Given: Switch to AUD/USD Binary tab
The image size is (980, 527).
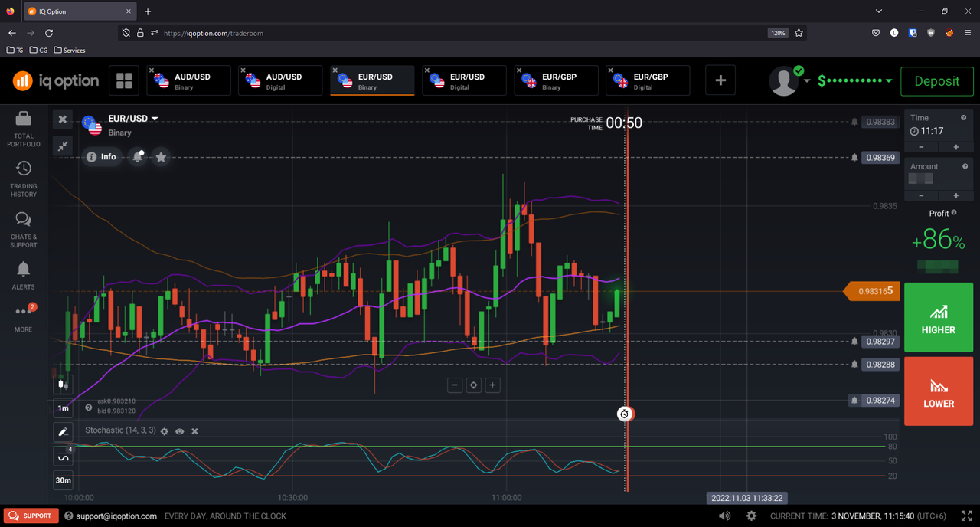Looking at the screenshot, I should point(188,80).
